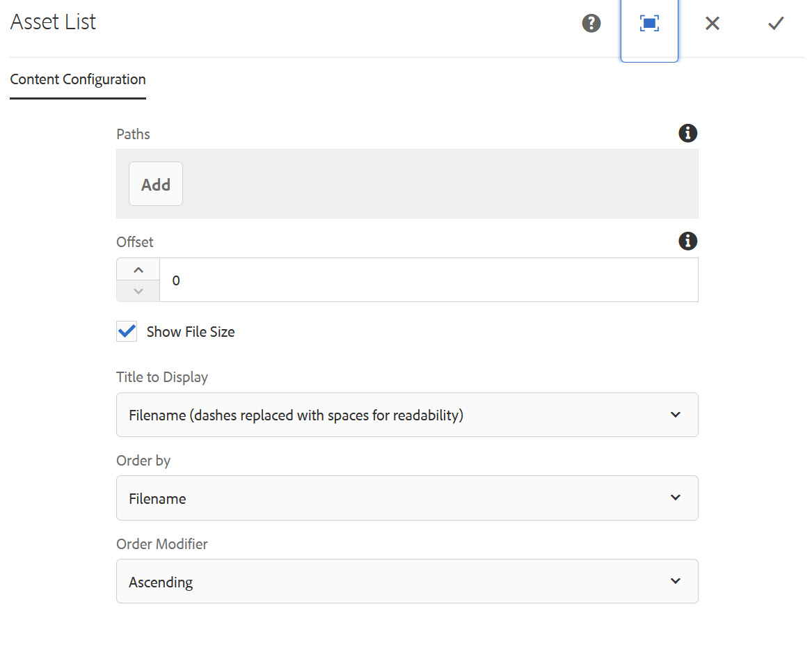
Task: Show info tooltip for Offset field
Action: coord(687,241)
